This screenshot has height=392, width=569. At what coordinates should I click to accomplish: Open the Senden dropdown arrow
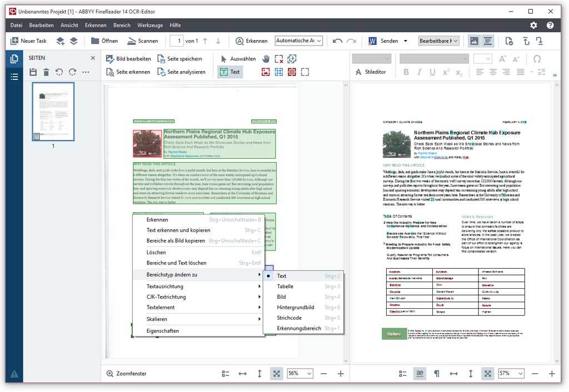(405, 41)
